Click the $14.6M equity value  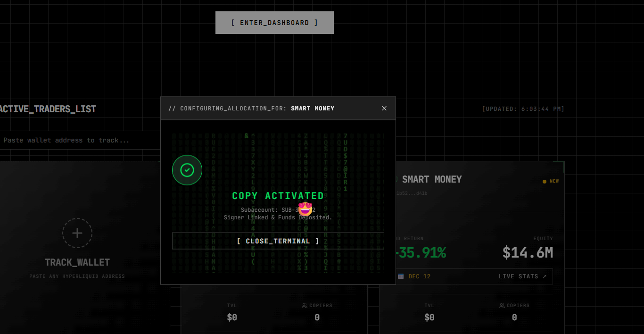coord(527,253)
